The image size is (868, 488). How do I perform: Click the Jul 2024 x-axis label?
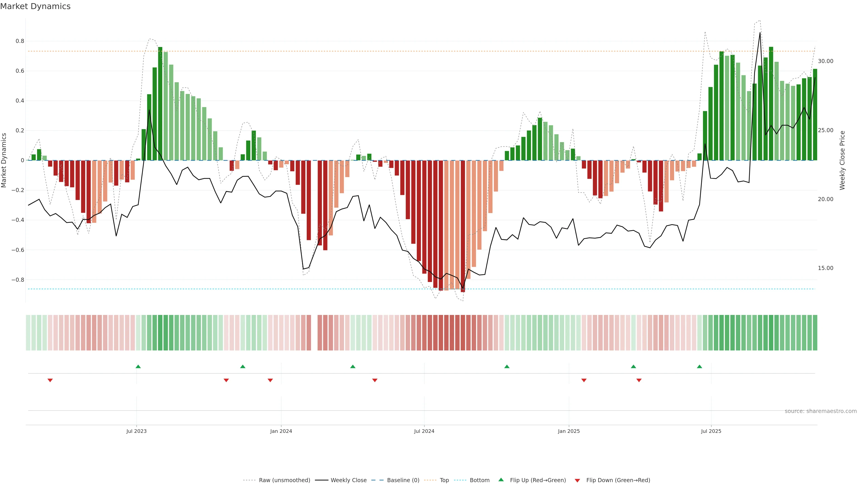424,431
